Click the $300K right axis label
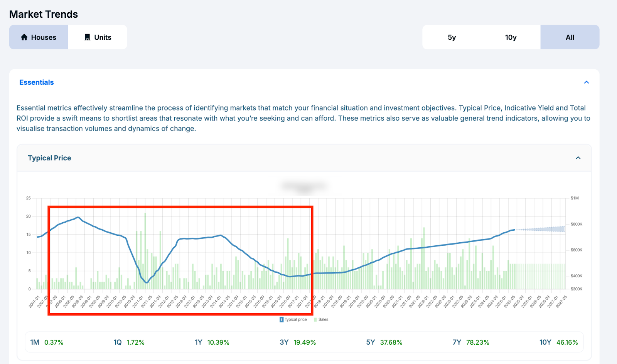The image size is (617, 364). (577, 289)
